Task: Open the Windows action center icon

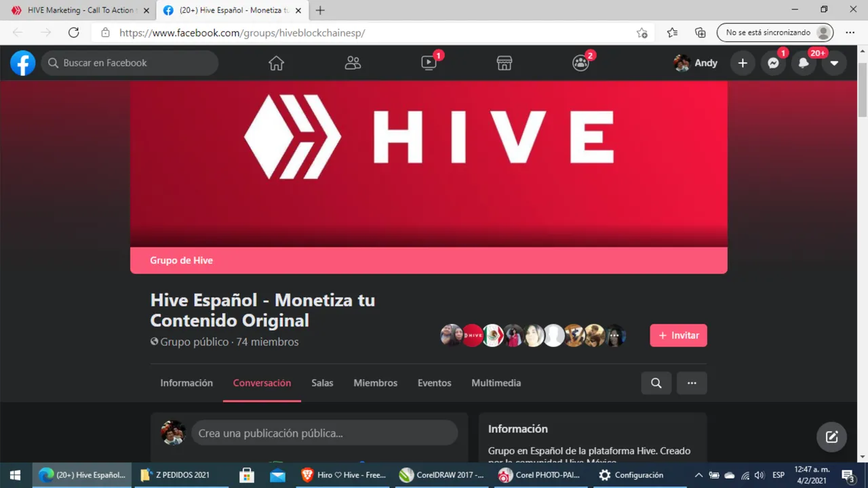Action: (x=848, y=475)
